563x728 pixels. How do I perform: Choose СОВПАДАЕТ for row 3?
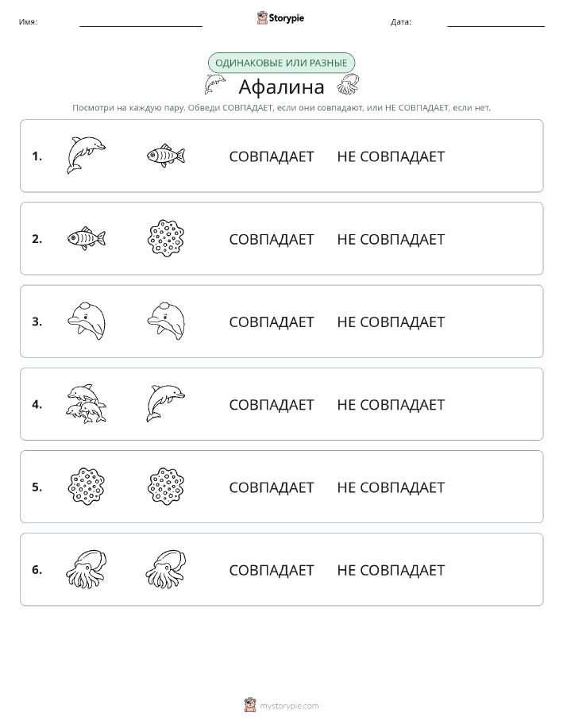click(272, 322)
